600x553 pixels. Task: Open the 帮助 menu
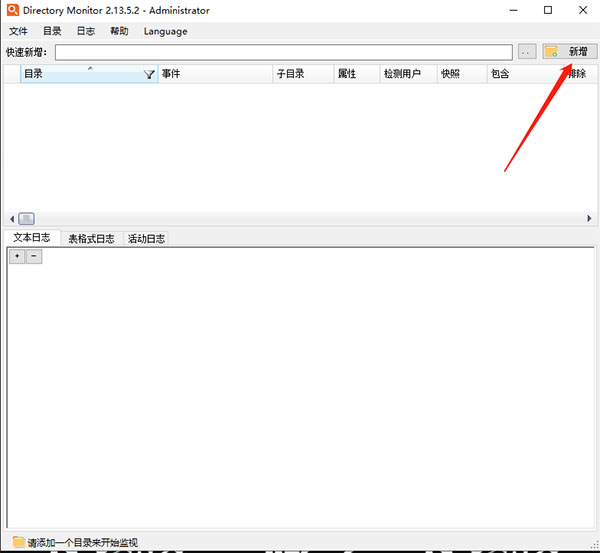[x=119, y=31]
